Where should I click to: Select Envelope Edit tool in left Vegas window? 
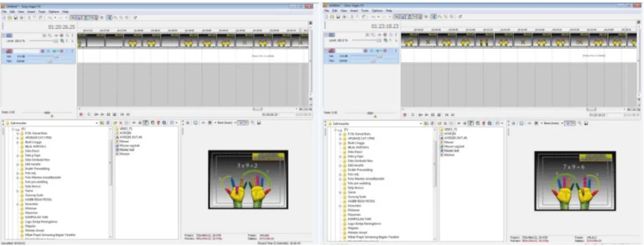pyautogui.click(x=115, y=18)
